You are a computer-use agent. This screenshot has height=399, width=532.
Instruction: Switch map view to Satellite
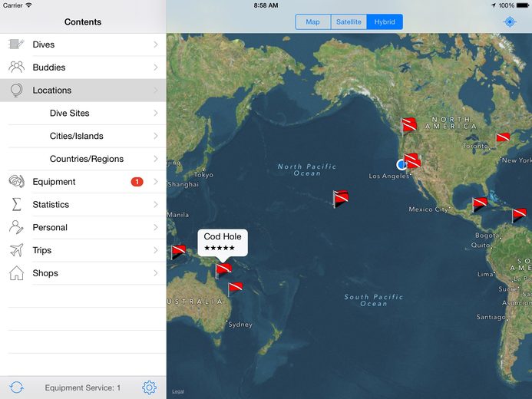349,22
